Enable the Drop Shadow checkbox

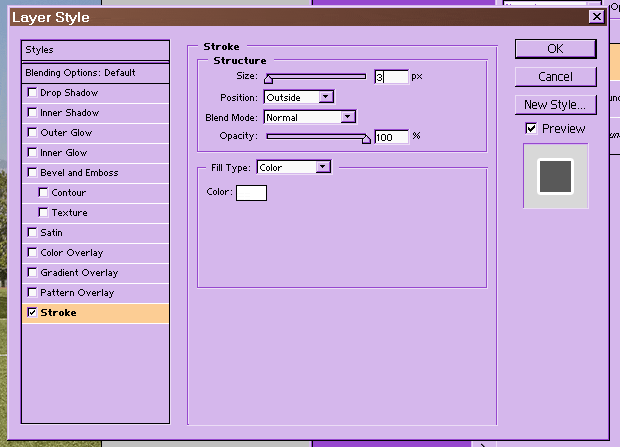pyautogui.click(x=32, y=93)
